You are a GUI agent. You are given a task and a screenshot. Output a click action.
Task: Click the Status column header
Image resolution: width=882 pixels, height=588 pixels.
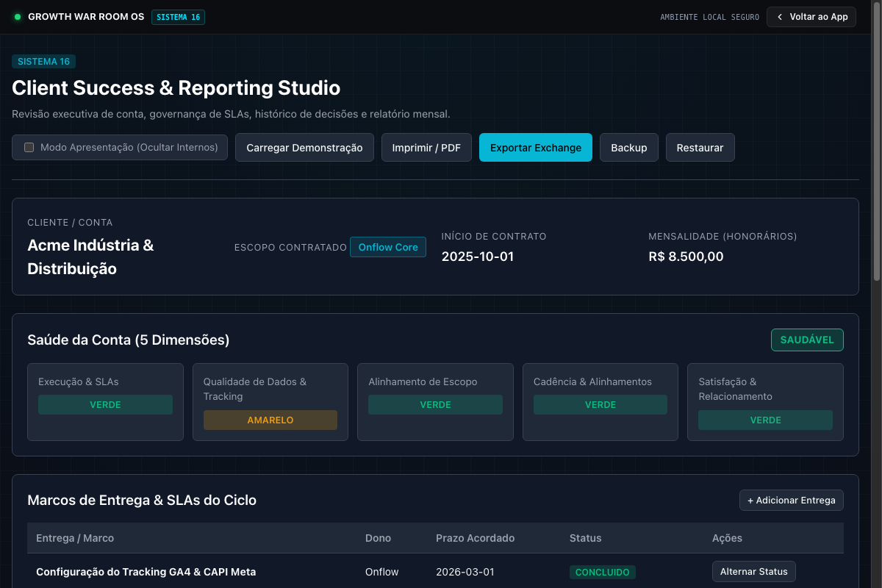[586, 538]
